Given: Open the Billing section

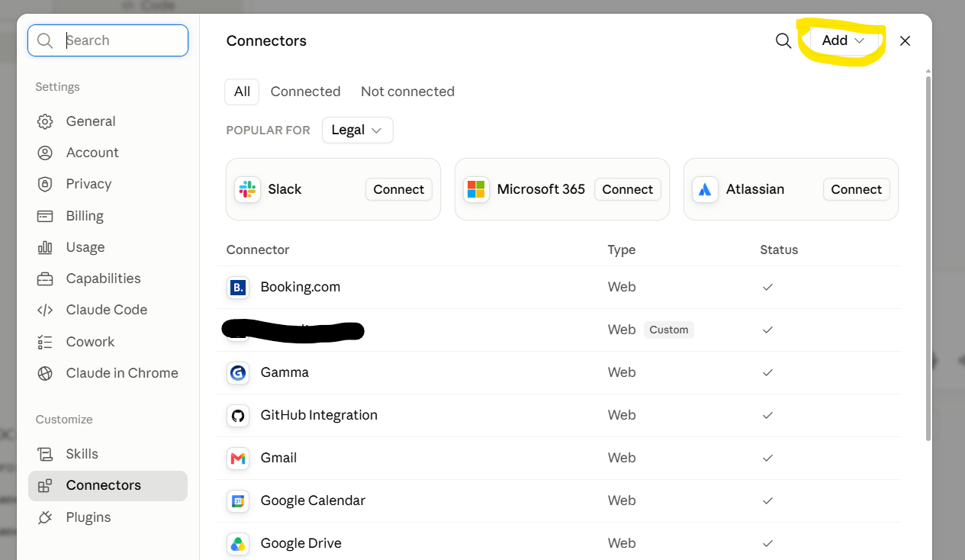Looking at the screenshot, I should point(108,216).
